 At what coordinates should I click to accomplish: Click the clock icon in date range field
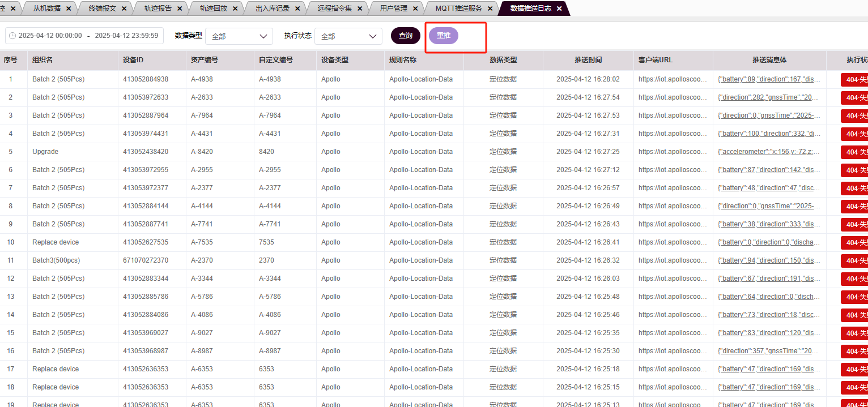pyautogui.click(x=12, y=36)
